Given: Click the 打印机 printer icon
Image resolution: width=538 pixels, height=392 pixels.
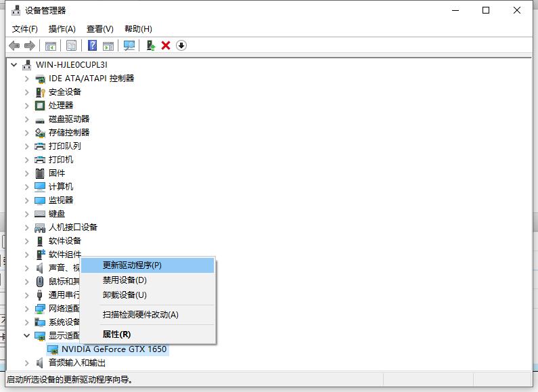Looking at the screenshot, I should coord(40,160).
